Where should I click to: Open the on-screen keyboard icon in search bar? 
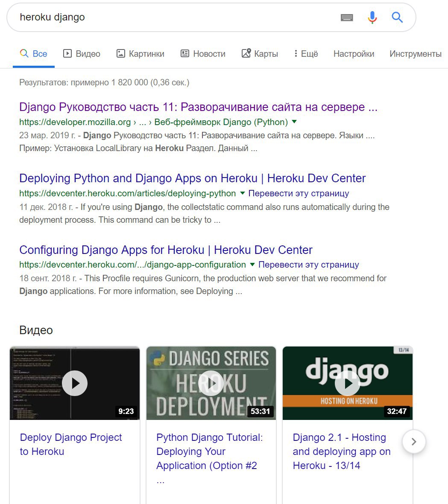pyautogui.click(x=347, y=17)
